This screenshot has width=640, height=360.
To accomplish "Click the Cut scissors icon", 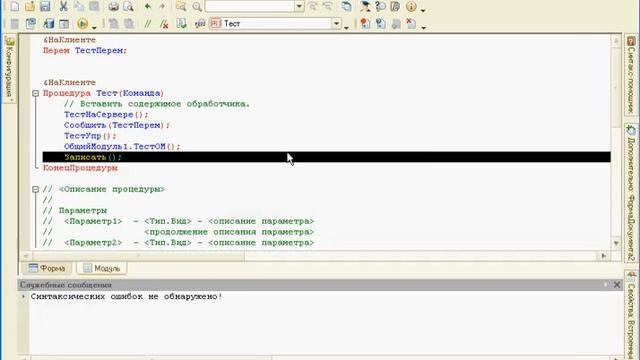I will point(63,6).
